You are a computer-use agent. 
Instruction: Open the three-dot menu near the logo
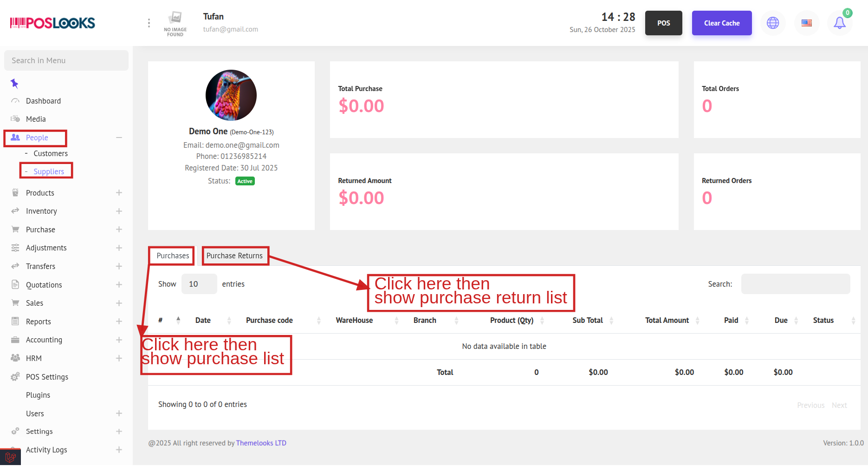[x=149, y=23]
